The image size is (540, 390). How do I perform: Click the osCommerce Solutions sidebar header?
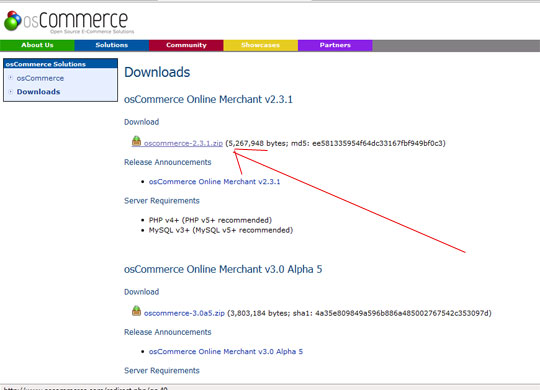61,64
